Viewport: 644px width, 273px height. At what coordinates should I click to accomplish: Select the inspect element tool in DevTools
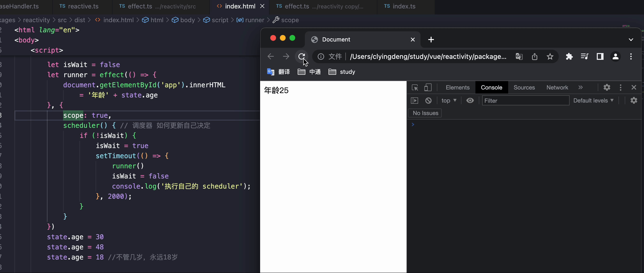(x=415, y=87)
